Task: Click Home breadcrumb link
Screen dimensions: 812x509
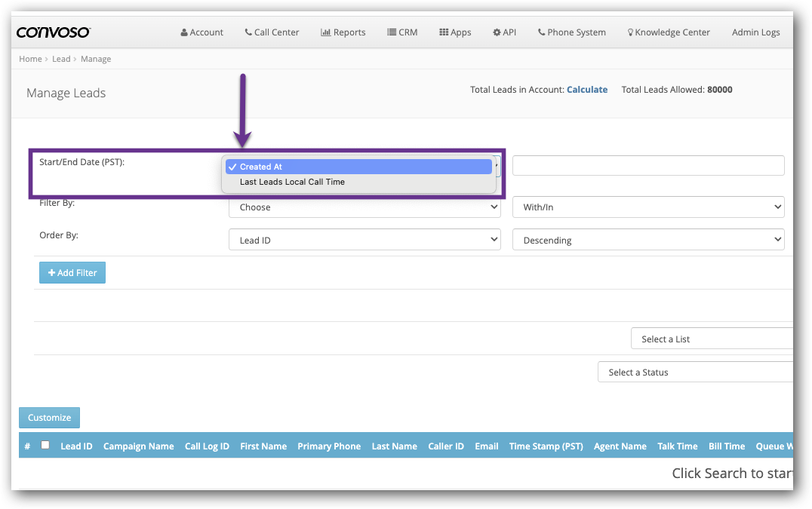Action: pyautogui.click(x=30, y=59)
